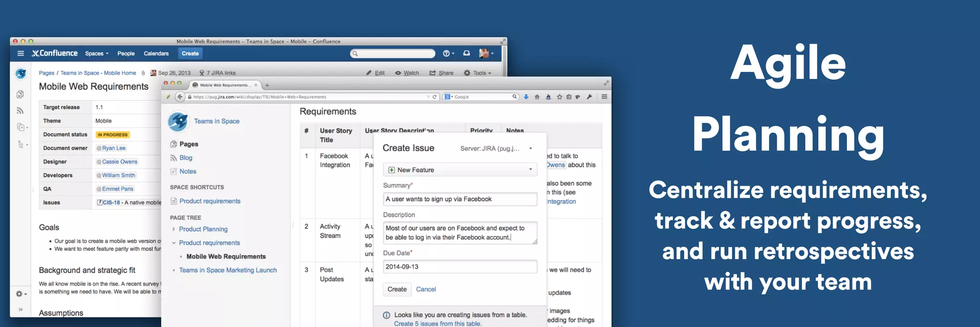Select the Mobile Web Requirements browser tab
Viewport: 980px width, 327px height.
225,85
